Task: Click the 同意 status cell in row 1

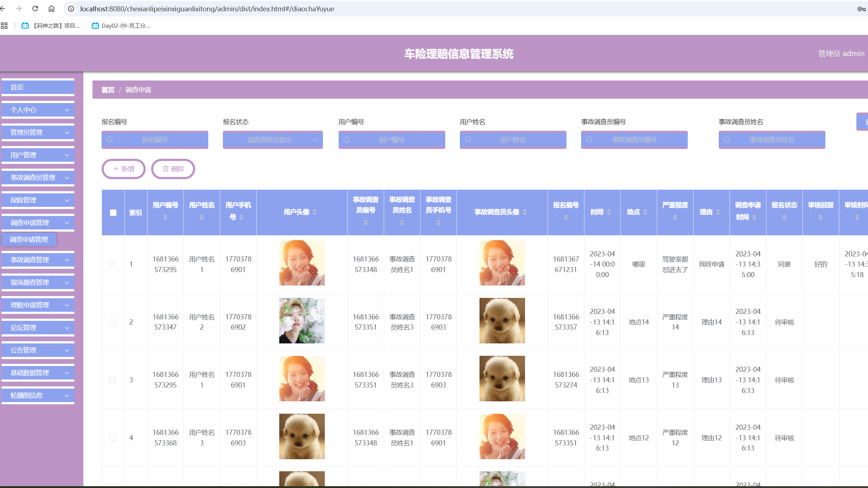Action: click(x=784, y=264)
